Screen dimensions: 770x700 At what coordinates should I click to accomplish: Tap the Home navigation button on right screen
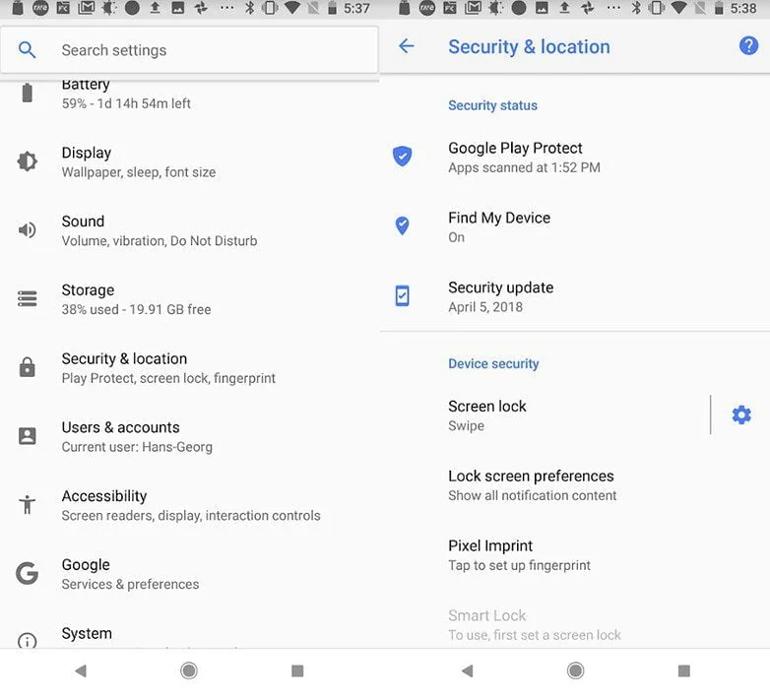pos(576,670)
